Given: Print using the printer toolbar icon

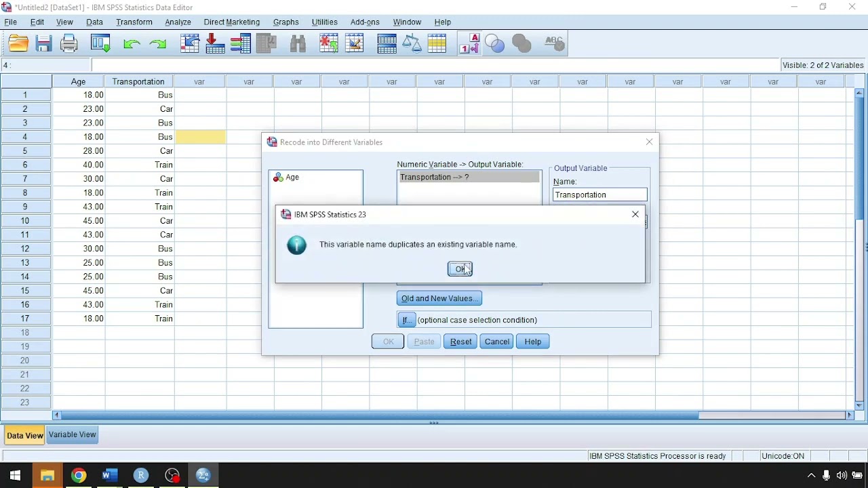Looking at the screenshot, I should (x=69, y=44).
